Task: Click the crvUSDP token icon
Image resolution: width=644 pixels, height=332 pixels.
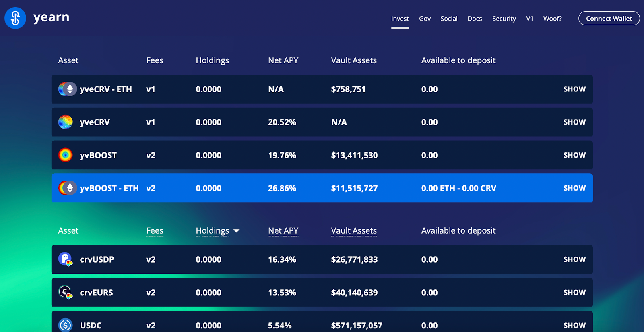Action: tap(65, 259)
